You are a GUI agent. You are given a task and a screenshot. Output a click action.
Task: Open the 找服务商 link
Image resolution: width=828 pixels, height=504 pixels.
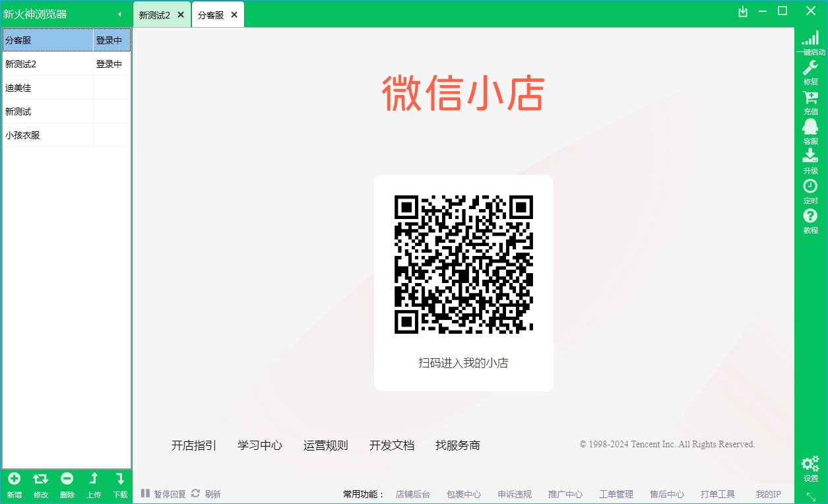tap(458, 445)
